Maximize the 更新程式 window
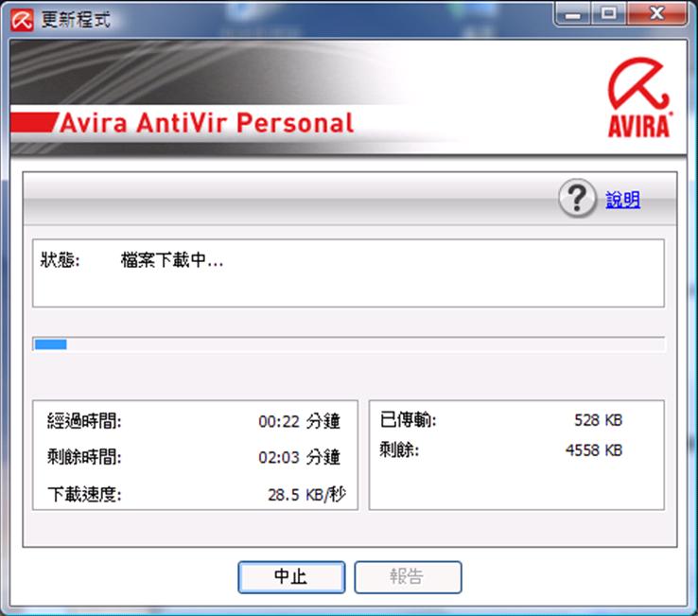Viewport: 698px width, 616px height. [x=608, y=14]
